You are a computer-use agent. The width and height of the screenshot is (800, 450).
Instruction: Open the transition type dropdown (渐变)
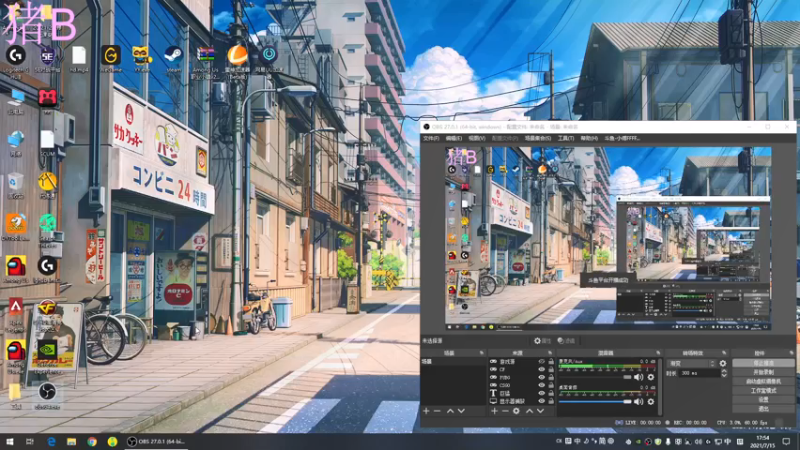(691, 363)
